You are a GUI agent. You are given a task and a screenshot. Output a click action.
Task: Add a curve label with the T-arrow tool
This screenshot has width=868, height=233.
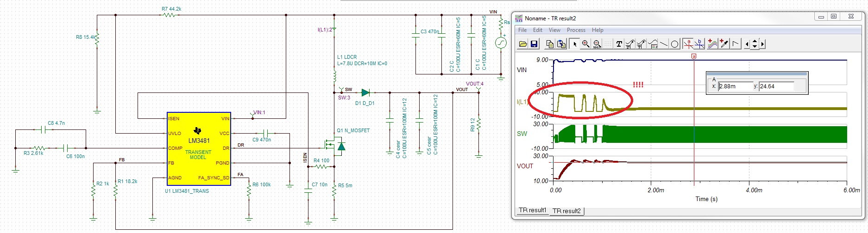[x=630, y=44]
